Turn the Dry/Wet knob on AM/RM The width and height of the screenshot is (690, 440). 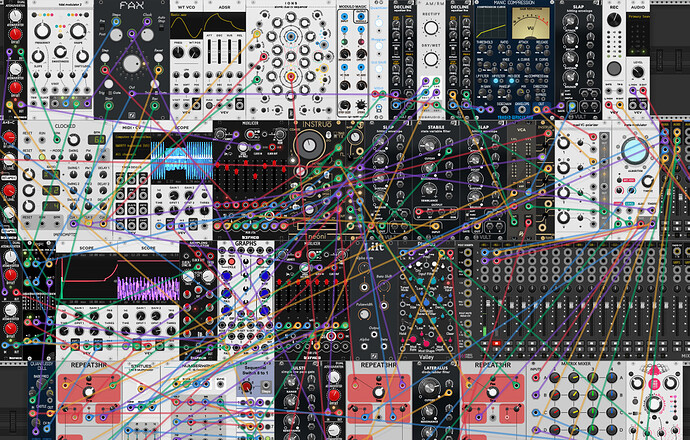(x=431, y=58)
